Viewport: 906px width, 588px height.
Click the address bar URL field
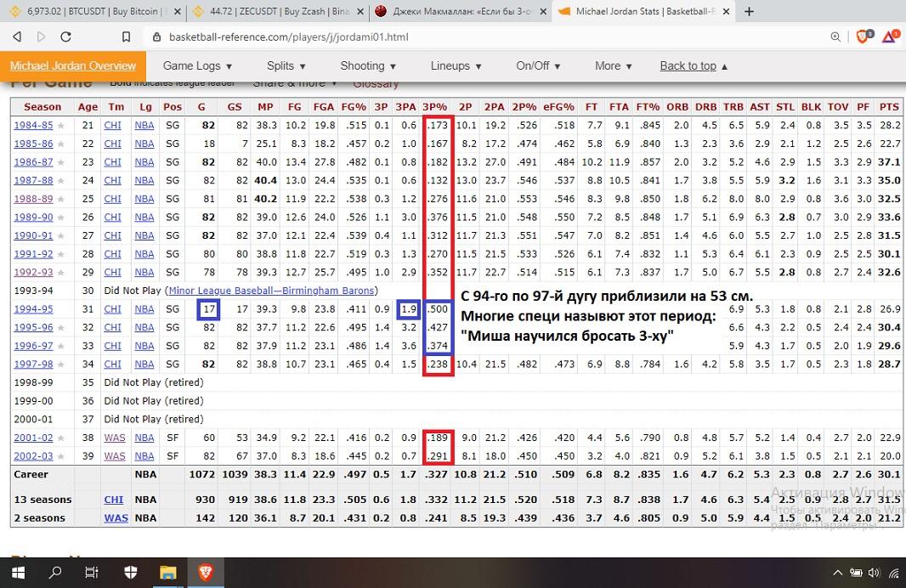click(x=485, y=37)
